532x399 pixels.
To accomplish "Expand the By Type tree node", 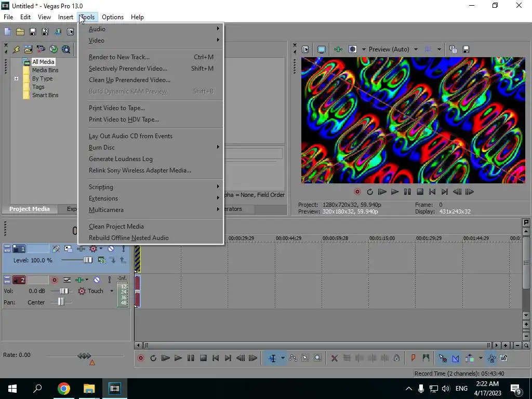I will click(16, 79).
